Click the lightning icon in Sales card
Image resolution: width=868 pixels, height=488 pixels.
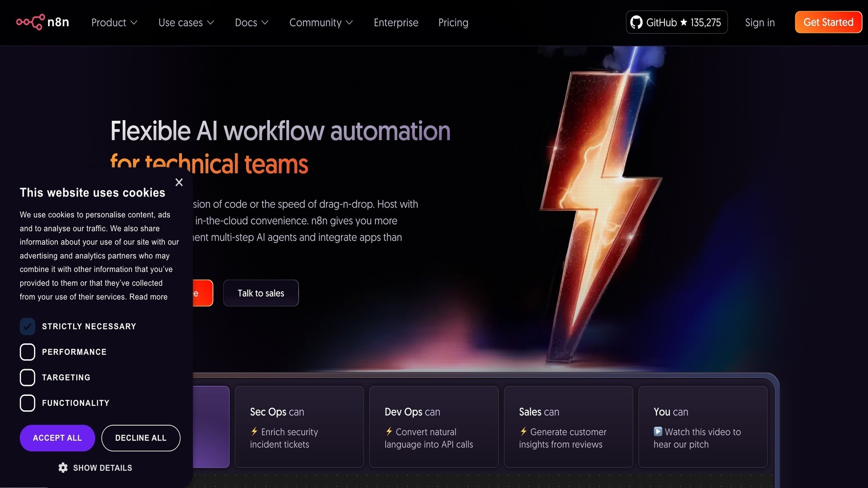click(523, 432)
